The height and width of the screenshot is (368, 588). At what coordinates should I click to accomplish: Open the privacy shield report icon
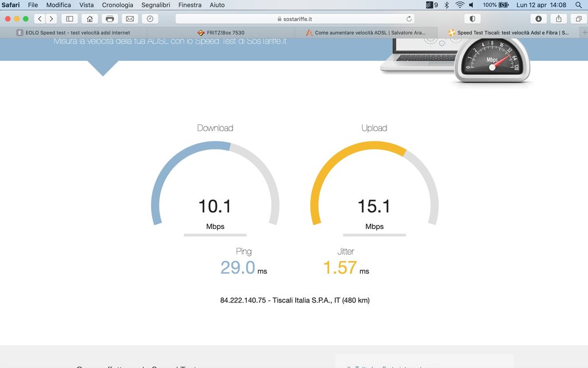[x=472, y=19]
